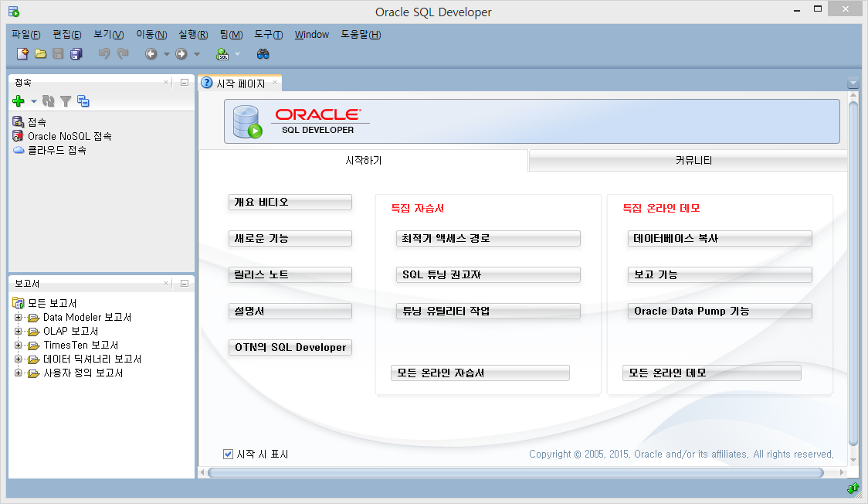The image size is (868, 504).
Task: Click the Save toolbar icon
Action: pyautogui.click(x=58, y=53)
